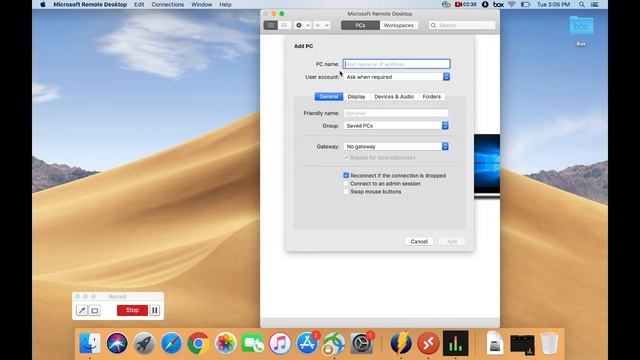Open the Microsoft Remote Desktop menu
640x360 pixels.
click(x=90, y=4)
